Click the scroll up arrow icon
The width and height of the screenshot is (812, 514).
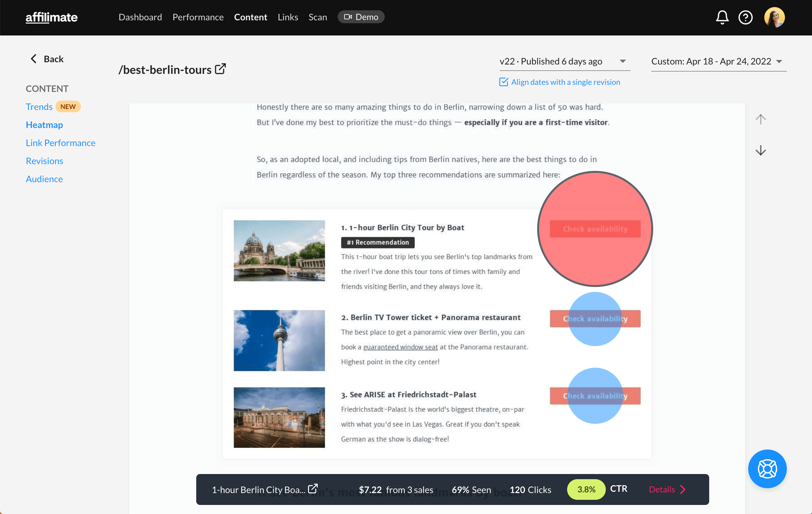tap(762, 118)
